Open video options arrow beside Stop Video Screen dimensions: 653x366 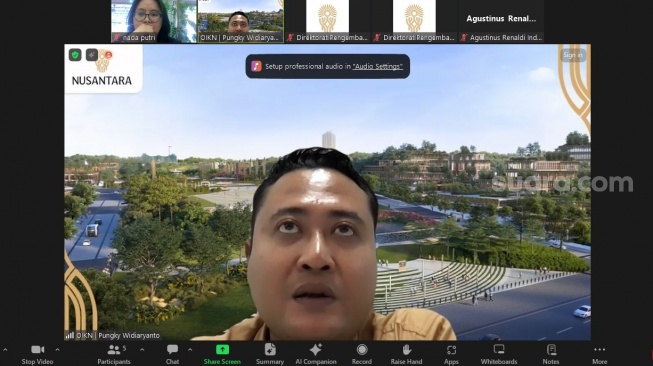click(57, 350)
